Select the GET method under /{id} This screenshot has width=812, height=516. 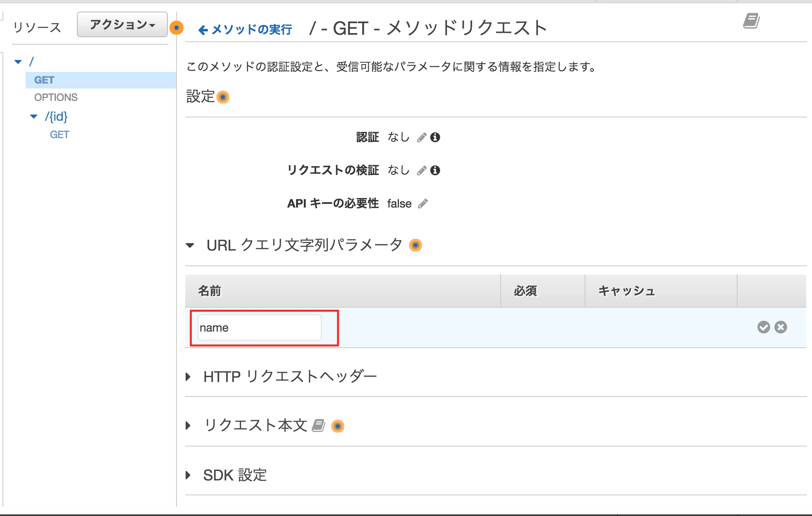(x=60, y=135)
